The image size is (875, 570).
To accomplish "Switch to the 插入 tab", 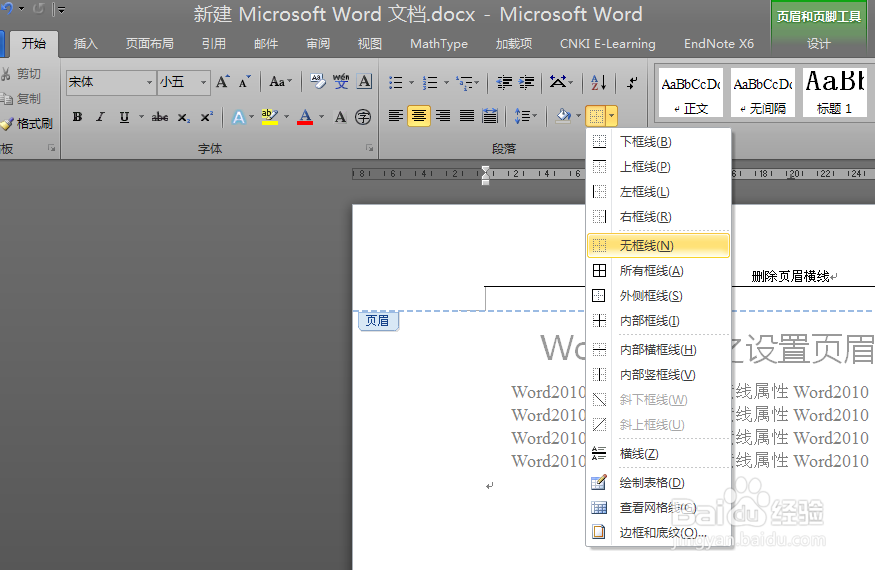I will 85,44.
